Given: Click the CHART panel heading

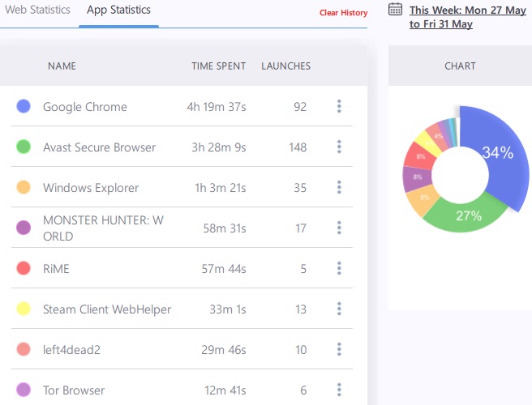Looking at the screenshot, I should coord(461,66).
